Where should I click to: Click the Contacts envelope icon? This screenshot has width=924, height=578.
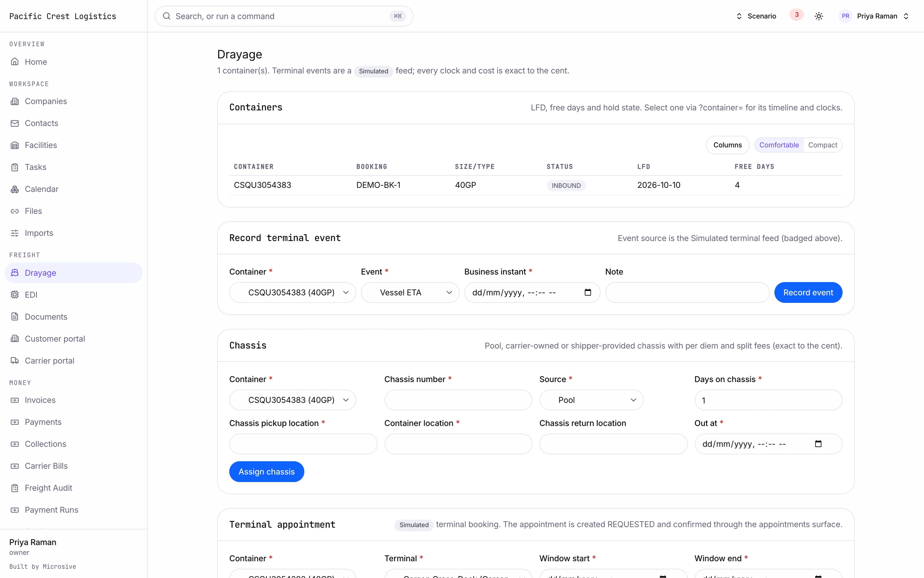click(x=14, y=123)
